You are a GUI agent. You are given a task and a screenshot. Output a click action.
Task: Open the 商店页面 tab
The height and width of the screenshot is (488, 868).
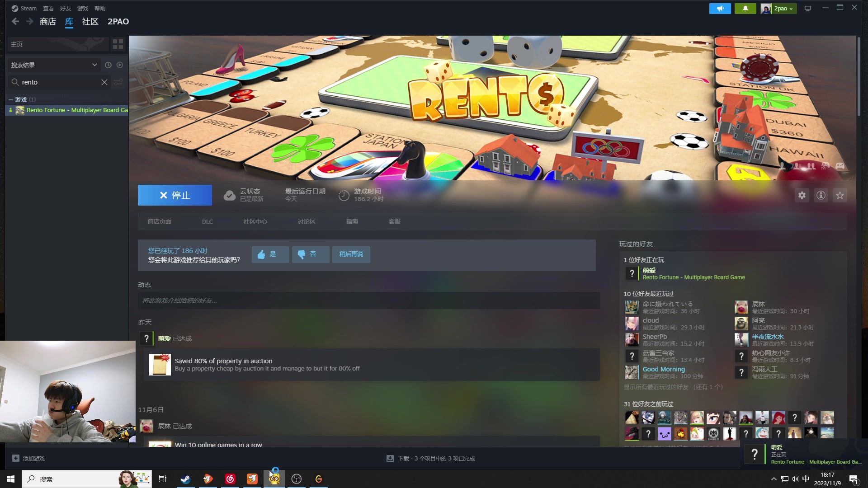coord(160,222)
